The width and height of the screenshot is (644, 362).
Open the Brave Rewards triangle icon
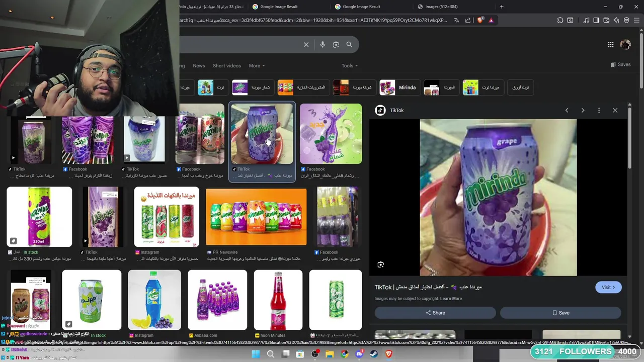click(491, 20)
